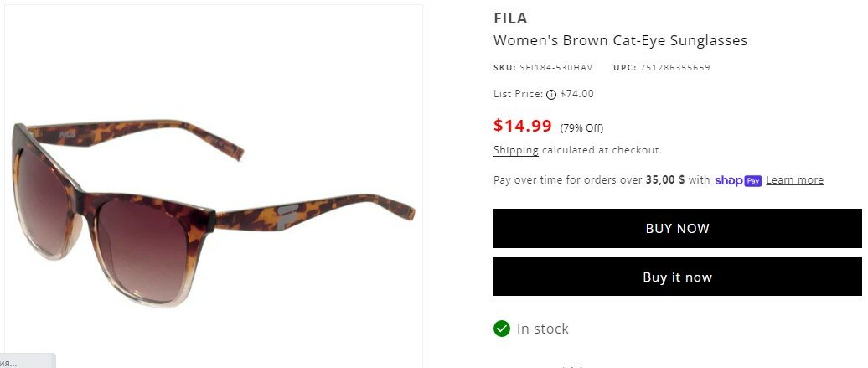Viewport: 868px width, 368px height.
Task: Click the List Price label text
Action: point(518,94)
